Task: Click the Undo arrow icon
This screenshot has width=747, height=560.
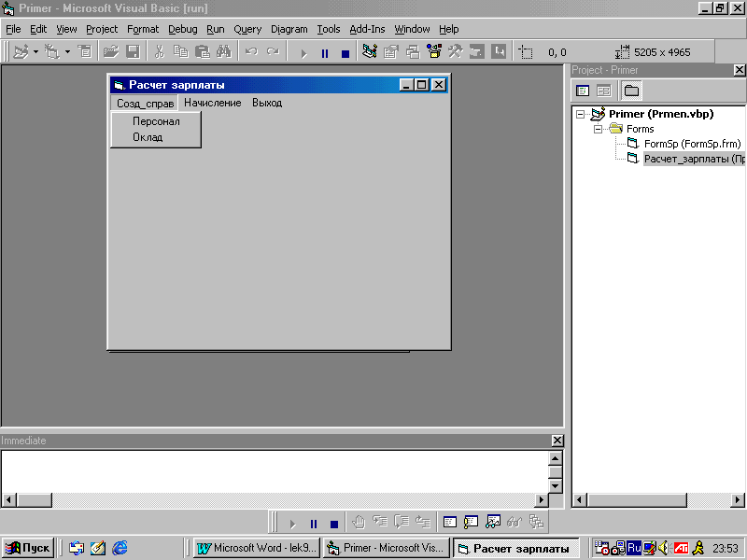Action: pyautogui.click(x=251, y=51)
